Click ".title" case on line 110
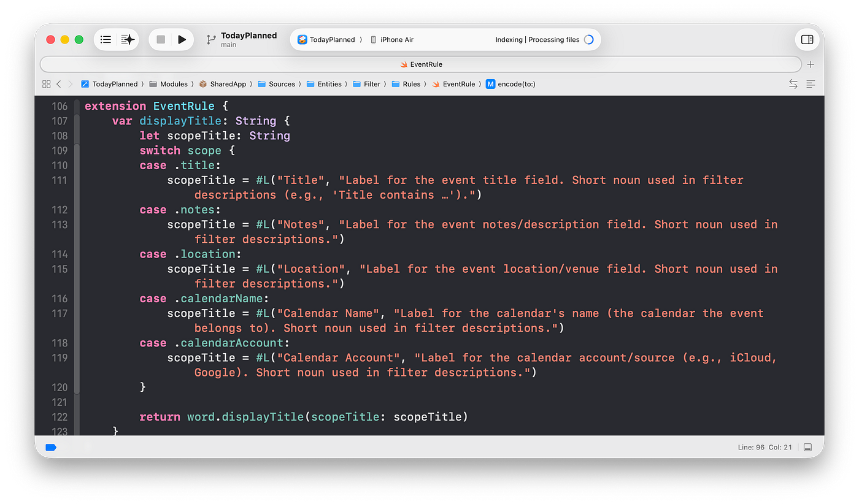This screenshot has width=859, height=504. coord(194,166)
